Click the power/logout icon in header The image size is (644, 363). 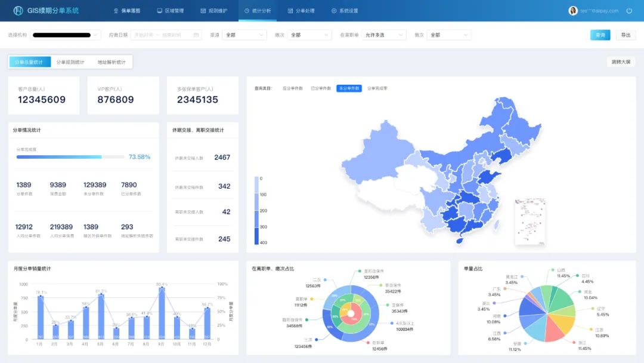[629, 11]
